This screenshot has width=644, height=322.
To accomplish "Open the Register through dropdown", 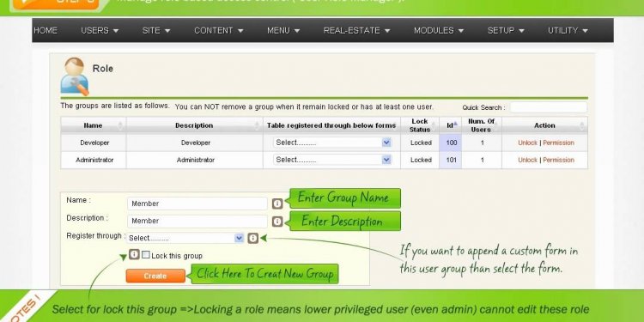I will [185, 238].
